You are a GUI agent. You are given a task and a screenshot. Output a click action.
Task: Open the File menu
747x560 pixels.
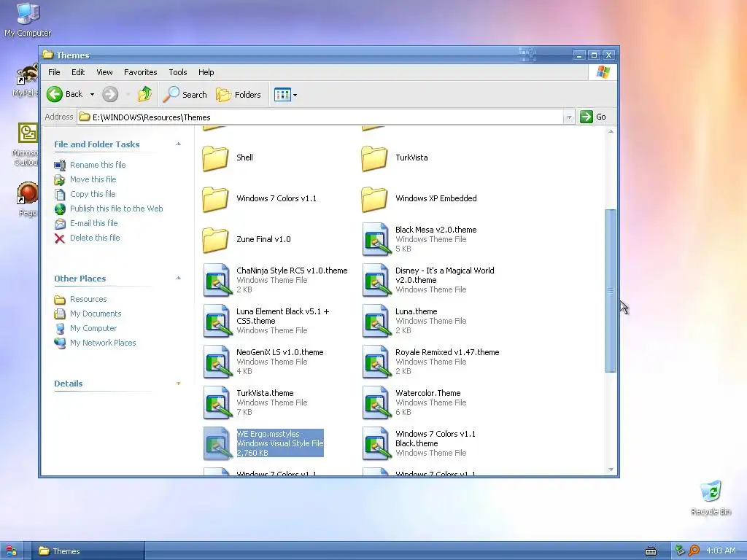point(54,72)
